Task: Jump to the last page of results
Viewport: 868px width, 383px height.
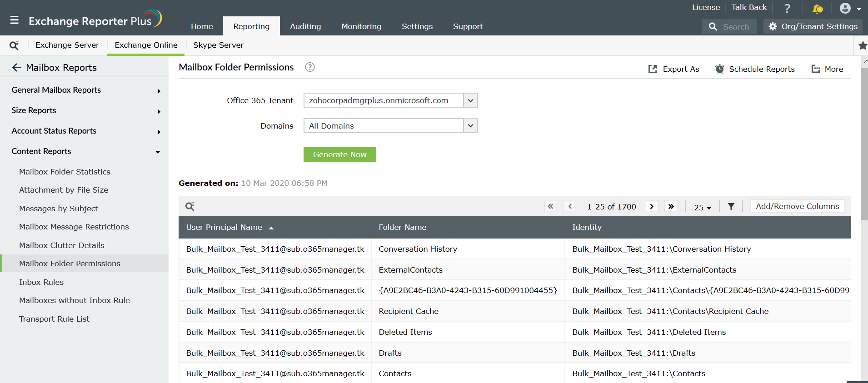Action: [x=671, y=206]
